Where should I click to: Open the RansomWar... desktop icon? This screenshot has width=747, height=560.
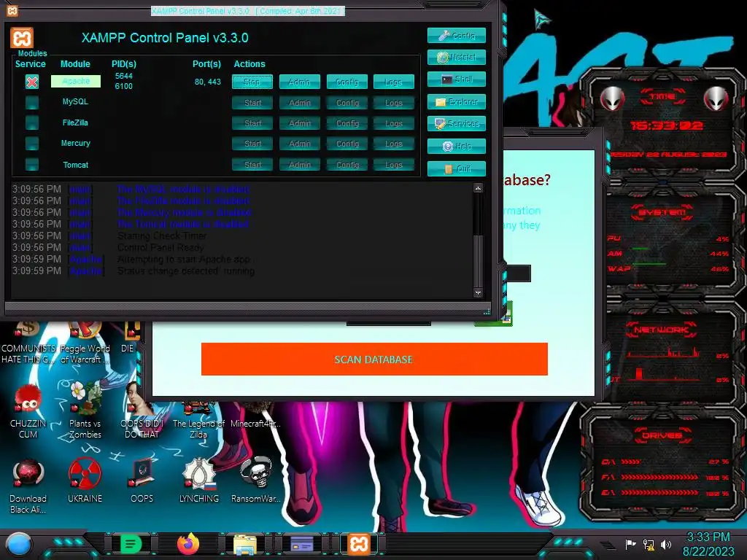[x=255, y=481]
